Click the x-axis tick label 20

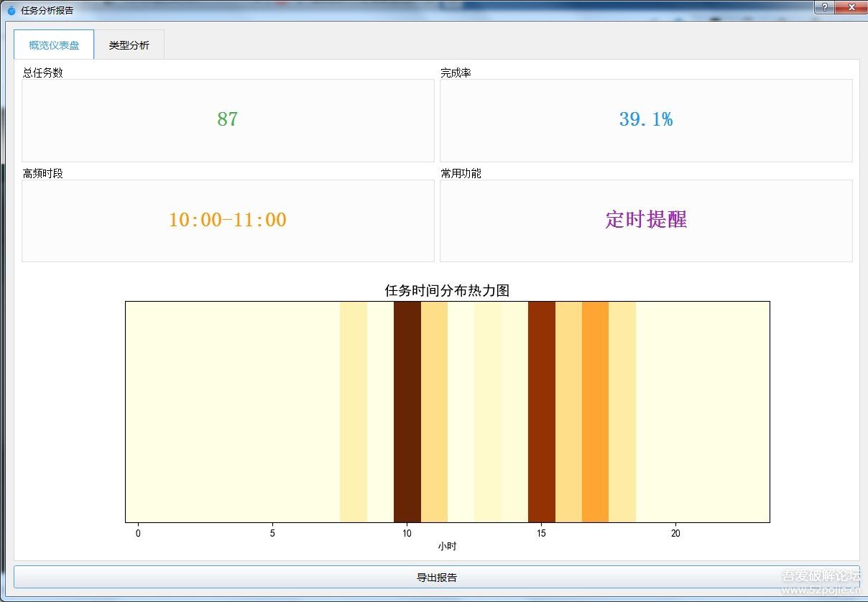[675, 534]
